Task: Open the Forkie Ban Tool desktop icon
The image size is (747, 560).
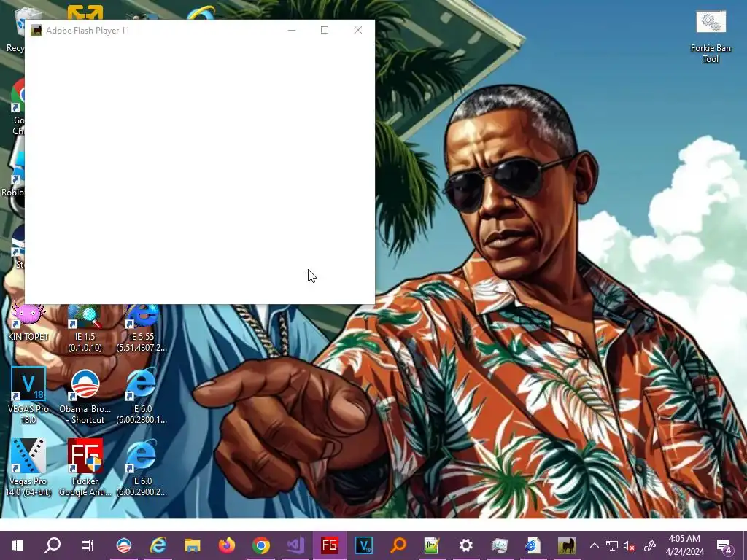Action: pos(711,37)
